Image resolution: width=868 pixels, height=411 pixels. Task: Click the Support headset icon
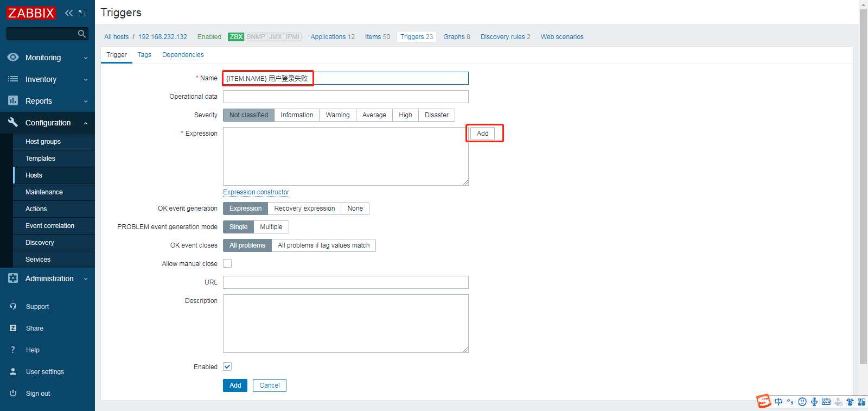[13, 306]
